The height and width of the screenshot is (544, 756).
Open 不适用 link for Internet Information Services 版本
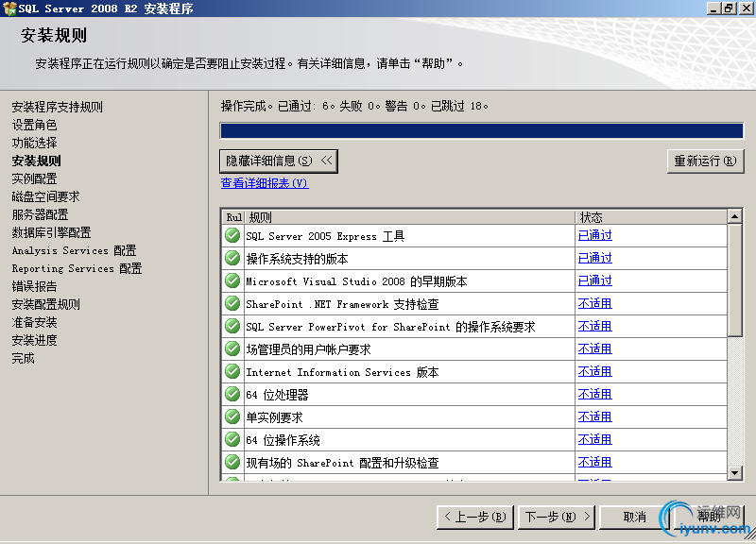point(595,371)
